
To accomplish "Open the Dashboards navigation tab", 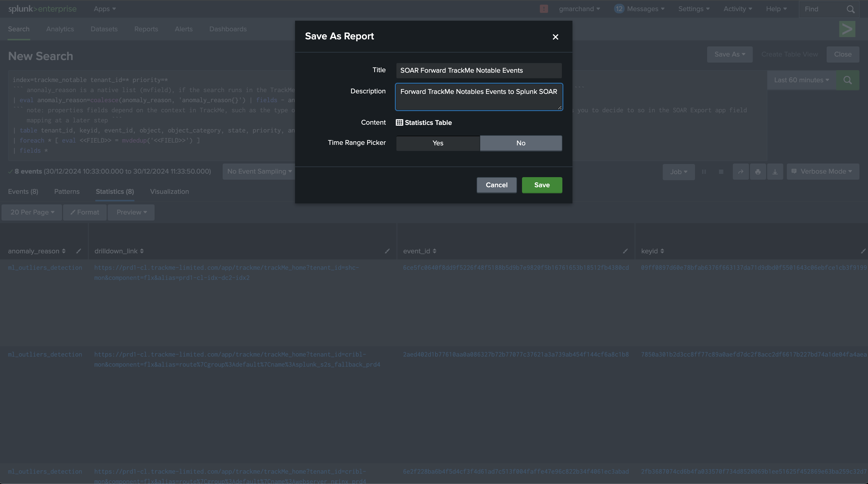I will point(228,29).
